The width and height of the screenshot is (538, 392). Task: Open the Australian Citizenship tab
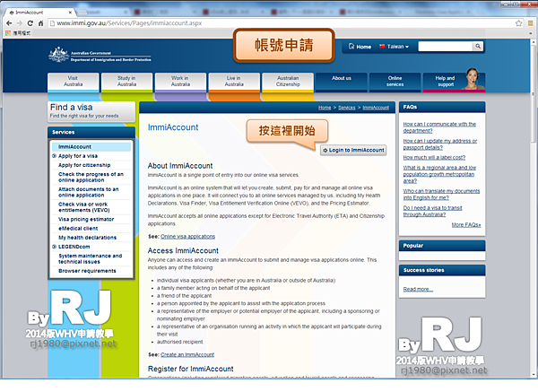pos(288,82)
